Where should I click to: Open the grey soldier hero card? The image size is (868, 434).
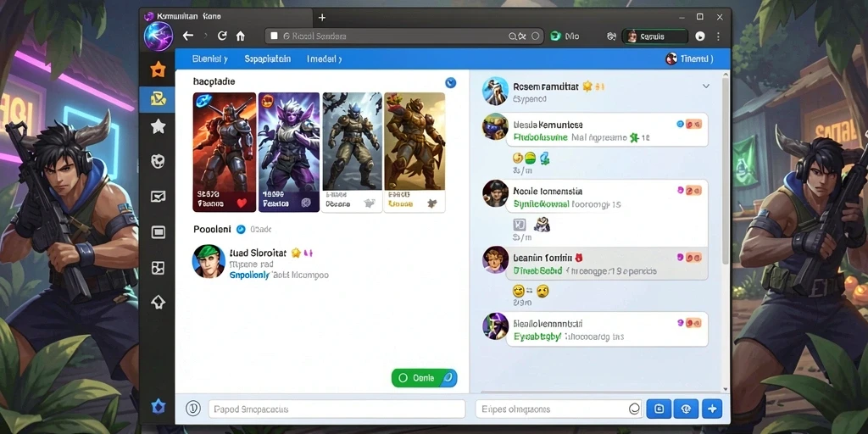point(352,153)
